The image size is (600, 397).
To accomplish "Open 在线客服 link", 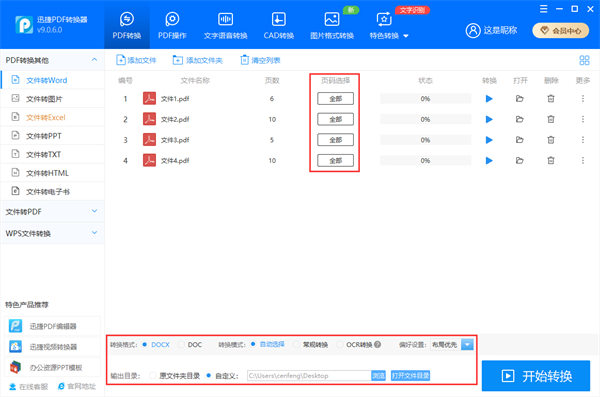I will coord(29,387).
